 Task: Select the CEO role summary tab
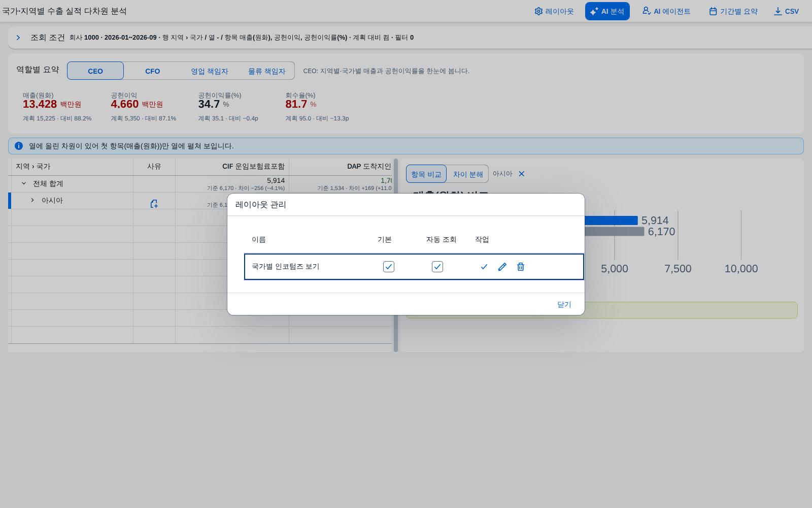pyautogui.click(x=95, y=71)
